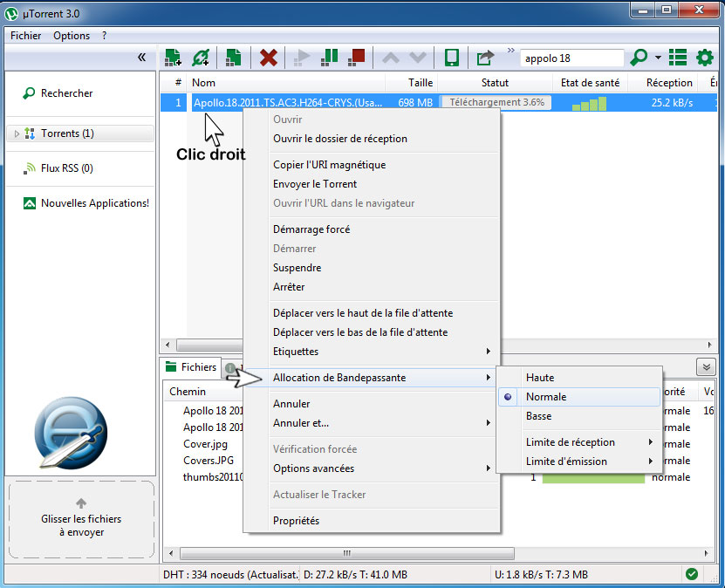
Task: Select Torrents (1) in the sidebar
Action: tap(81, 133)
